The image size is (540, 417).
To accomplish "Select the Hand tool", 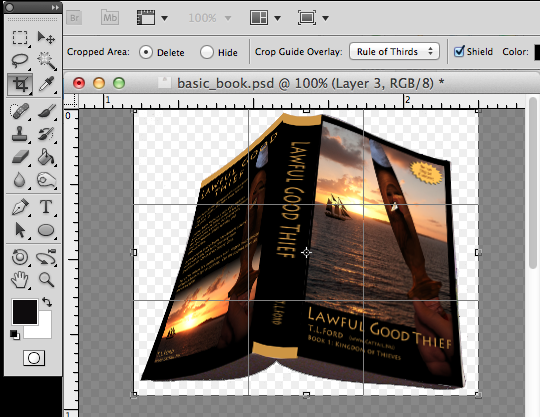I will tap(20, 279).
